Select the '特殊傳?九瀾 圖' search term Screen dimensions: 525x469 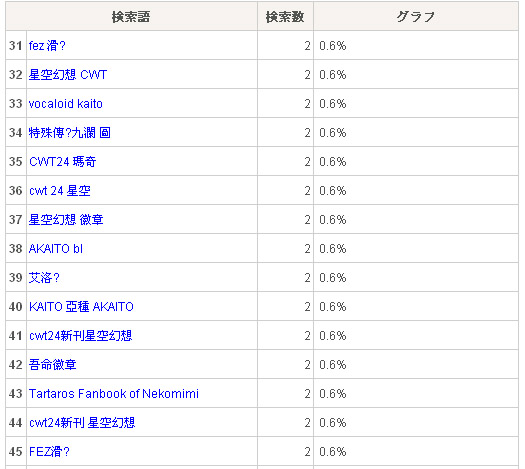point(70,133)
